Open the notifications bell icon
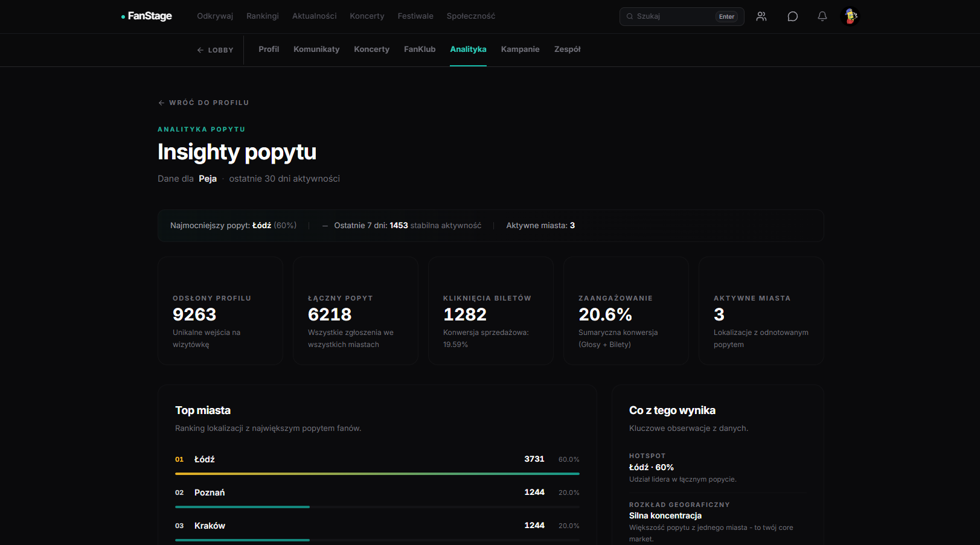 coord(822,16)
